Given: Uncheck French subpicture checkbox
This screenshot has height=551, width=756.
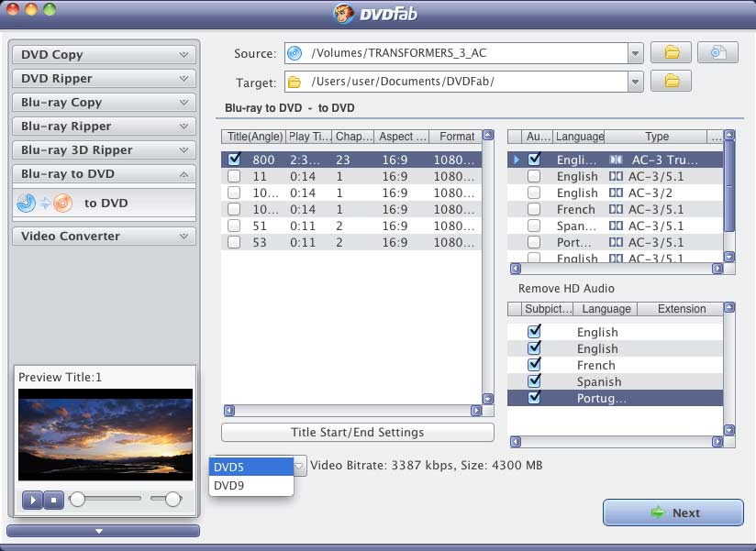Looking at the screenshot, I should pos(534,365).
